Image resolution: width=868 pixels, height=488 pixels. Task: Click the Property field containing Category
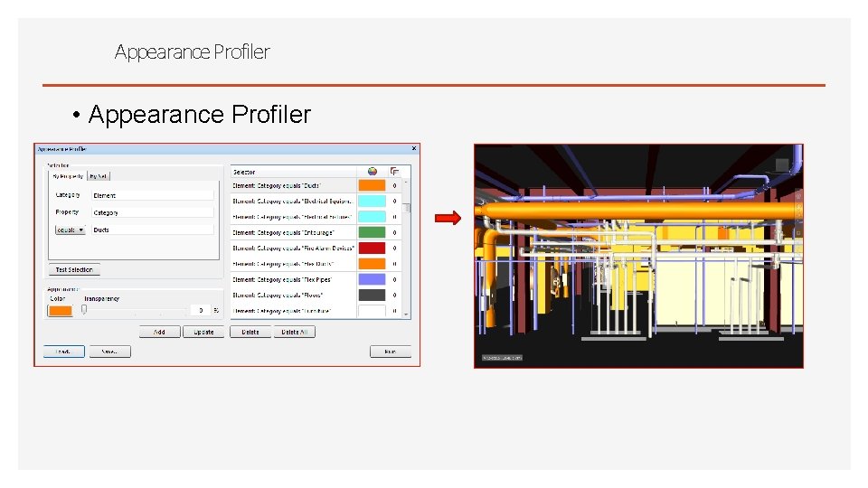pyautogui.click(x=152, y=212)
